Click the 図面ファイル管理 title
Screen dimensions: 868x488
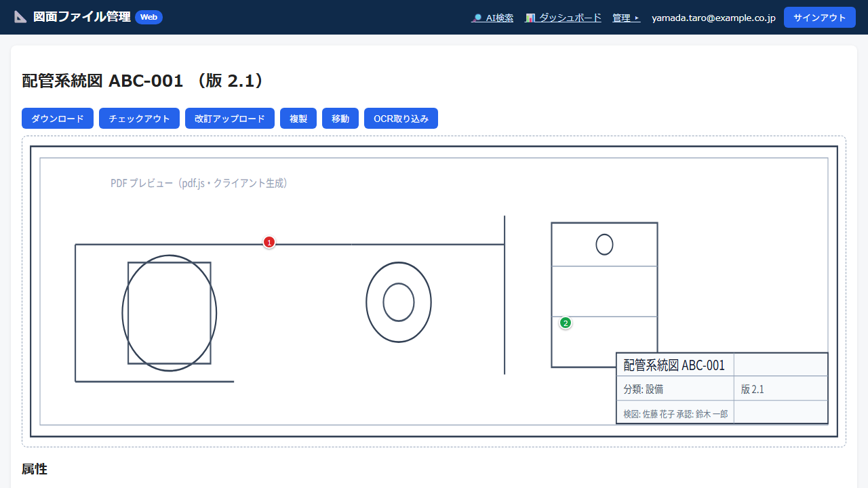82,17
